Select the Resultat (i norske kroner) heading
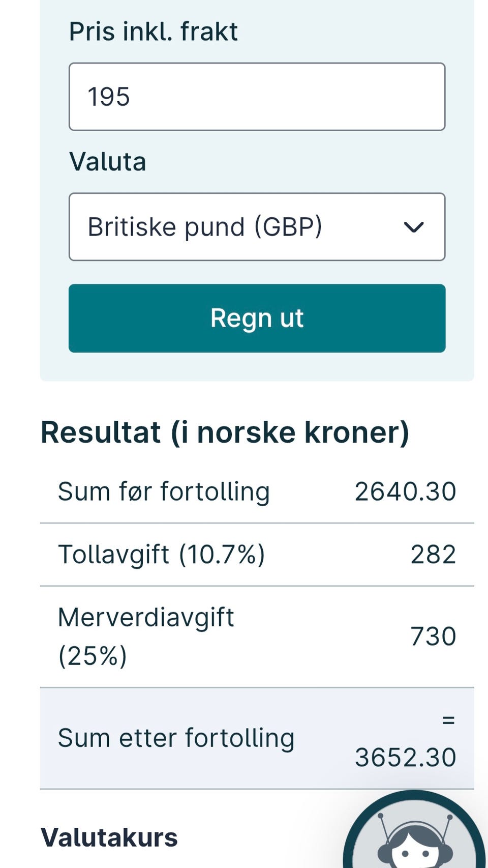The width and height of the screenshot is (488, 868). click(225, 432)
